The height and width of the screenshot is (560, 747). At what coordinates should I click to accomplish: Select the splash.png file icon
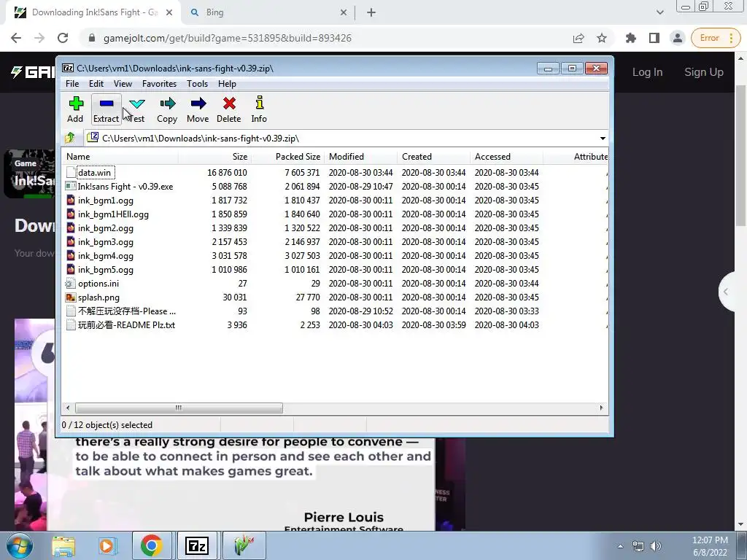[71, 297]
